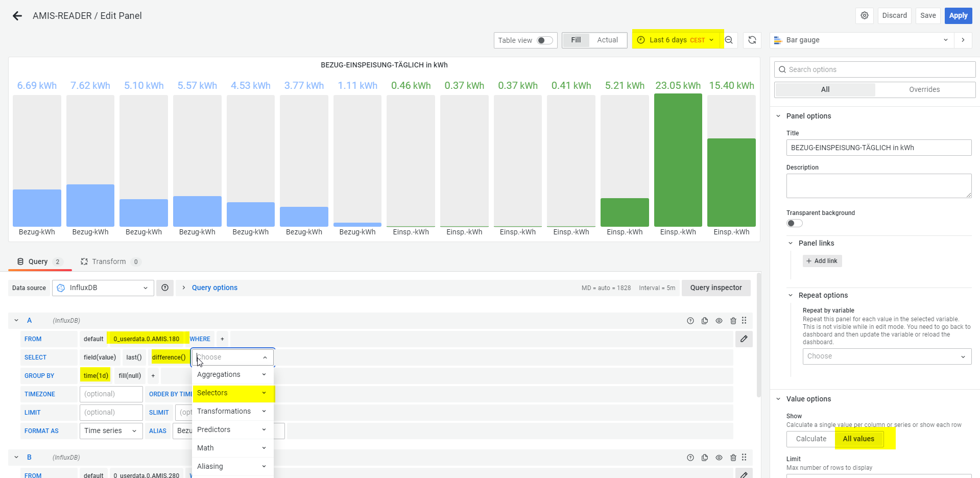Switch to Transform tab

pos(110,261)
